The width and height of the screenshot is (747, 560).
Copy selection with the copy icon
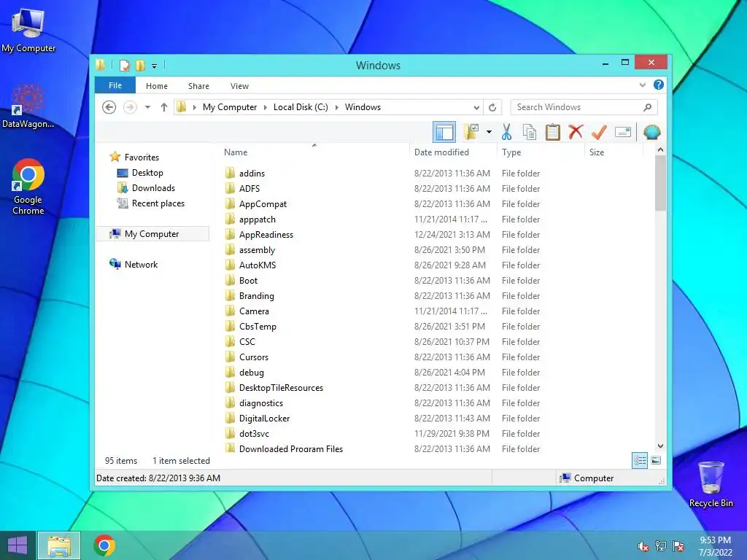click(530, 132)
